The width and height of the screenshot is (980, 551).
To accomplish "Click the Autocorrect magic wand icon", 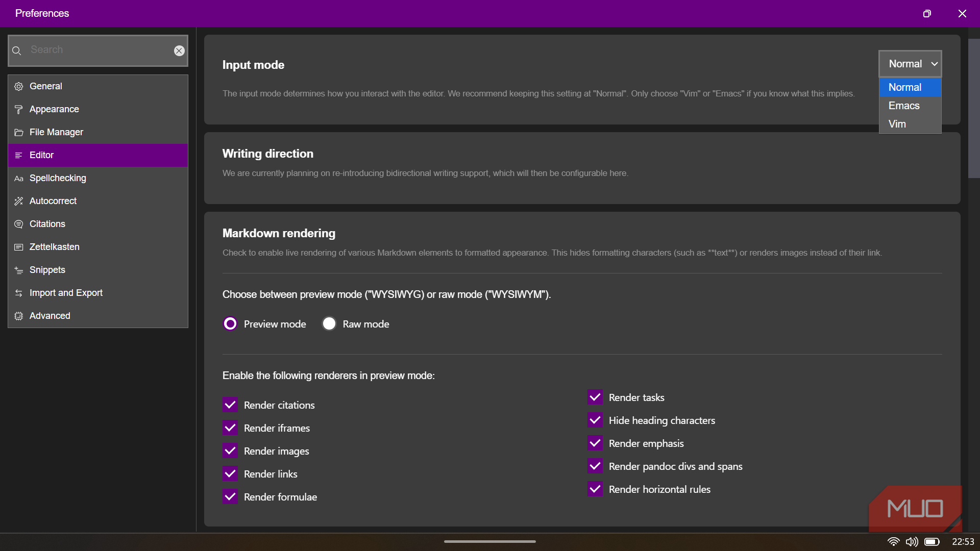I will point(19,202).
